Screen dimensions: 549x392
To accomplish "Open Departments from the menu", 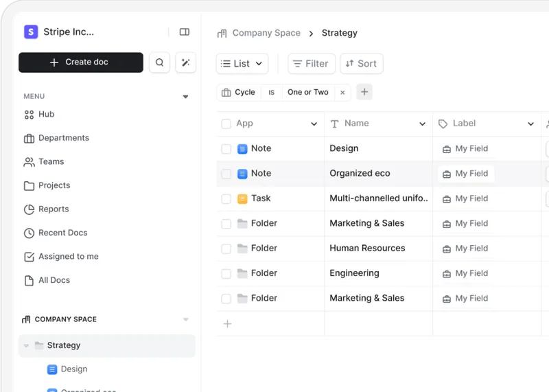I will (x=56, y=138).
